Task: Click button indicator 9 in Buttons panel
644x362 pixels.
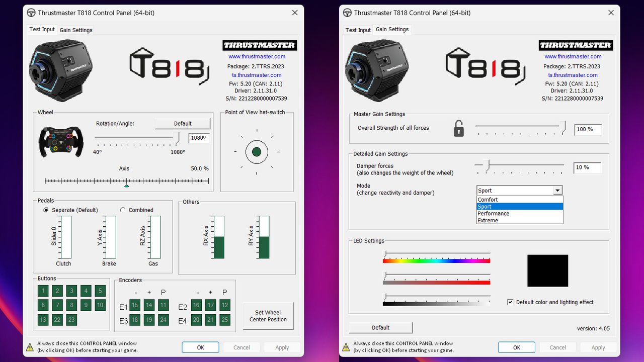Action: coord(86,305)
